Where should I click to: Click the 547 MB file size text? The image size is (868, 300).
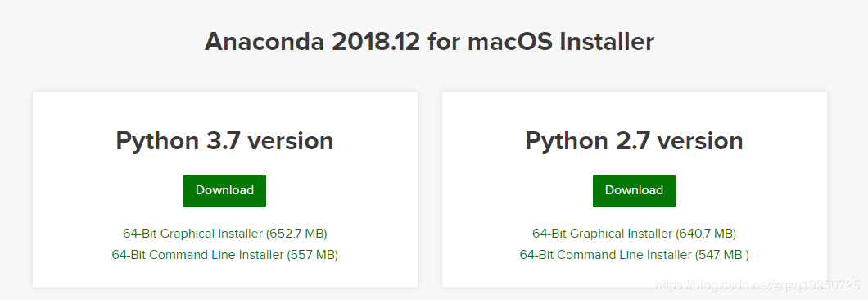pyautogui.click(x=719, y=255)
